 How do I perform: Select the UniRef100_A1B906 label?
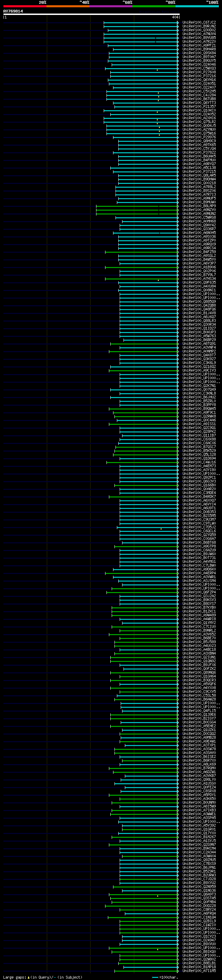(199, 267)
